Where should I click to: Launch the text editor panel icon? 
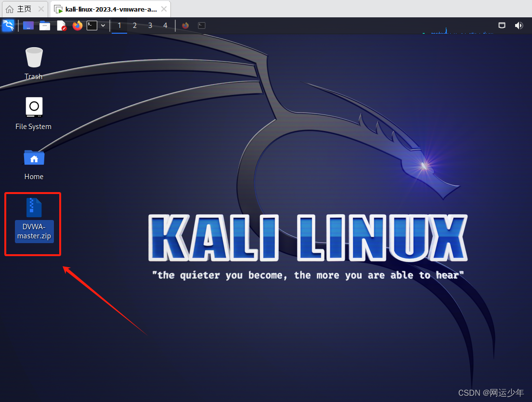click(62, 26)
